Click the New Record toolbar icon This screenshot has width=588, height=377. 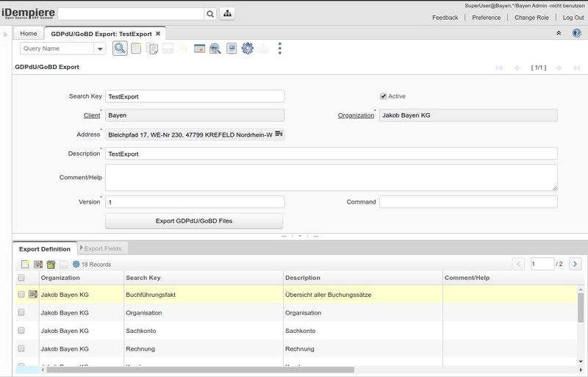136,49
